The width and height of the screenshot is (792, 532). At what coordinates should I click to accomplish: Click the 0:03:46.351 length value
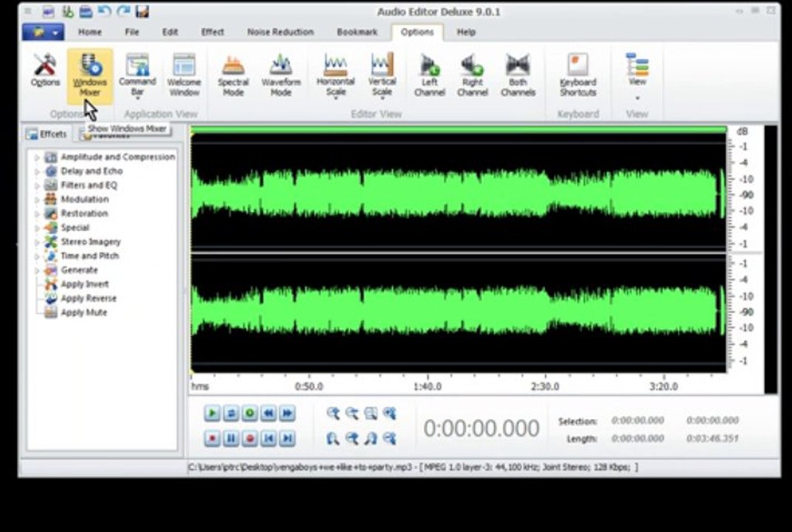tap(712, 439)
